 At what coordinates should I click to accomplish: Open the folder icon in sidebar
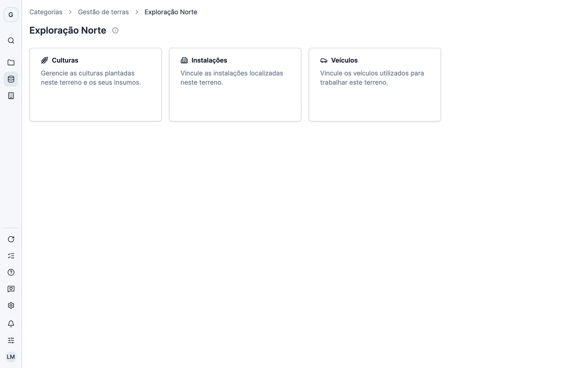11,62
